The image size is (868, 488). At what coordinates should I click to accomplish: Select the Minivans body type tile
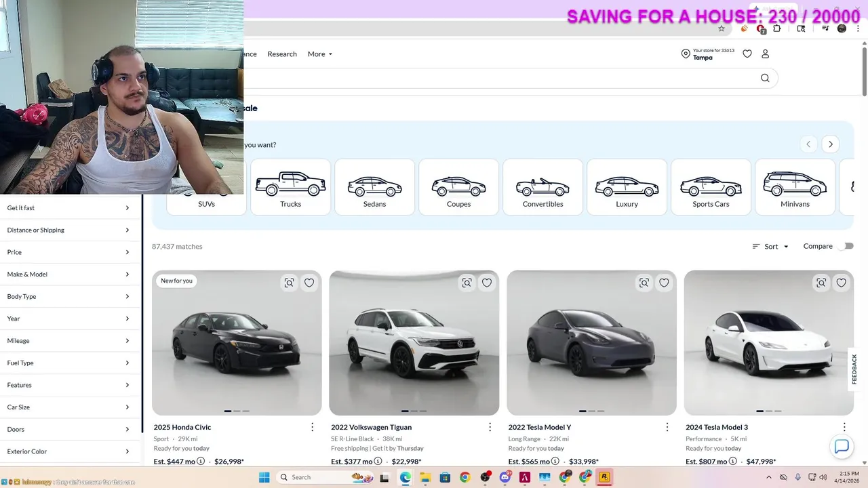click(x=795, y=187)
